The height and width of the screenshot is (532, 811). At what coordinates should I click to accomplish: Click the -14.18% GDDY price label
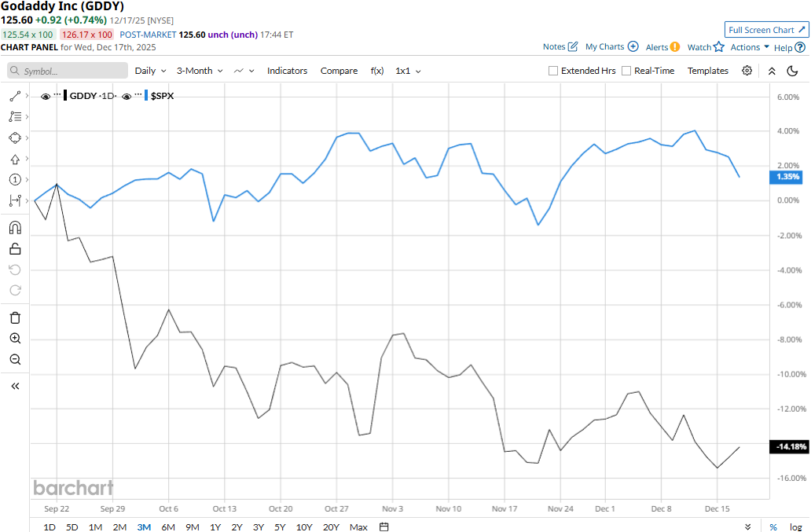pos(789,446)
